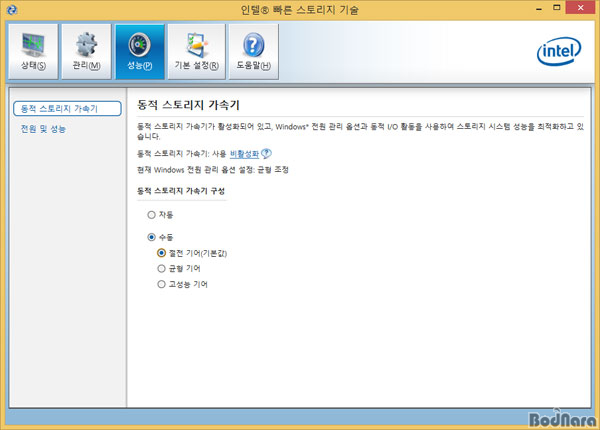
Task: Click the app icon in title bar
Action: (12, 10)
